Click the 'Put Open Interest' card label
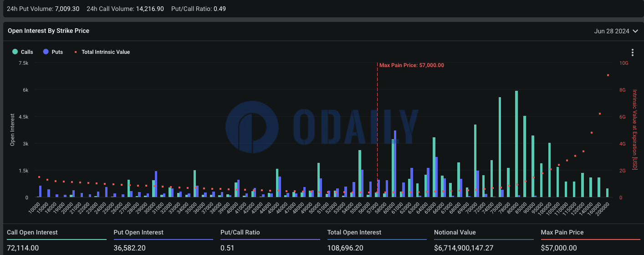Screen dimensions: 644x255 138,233
